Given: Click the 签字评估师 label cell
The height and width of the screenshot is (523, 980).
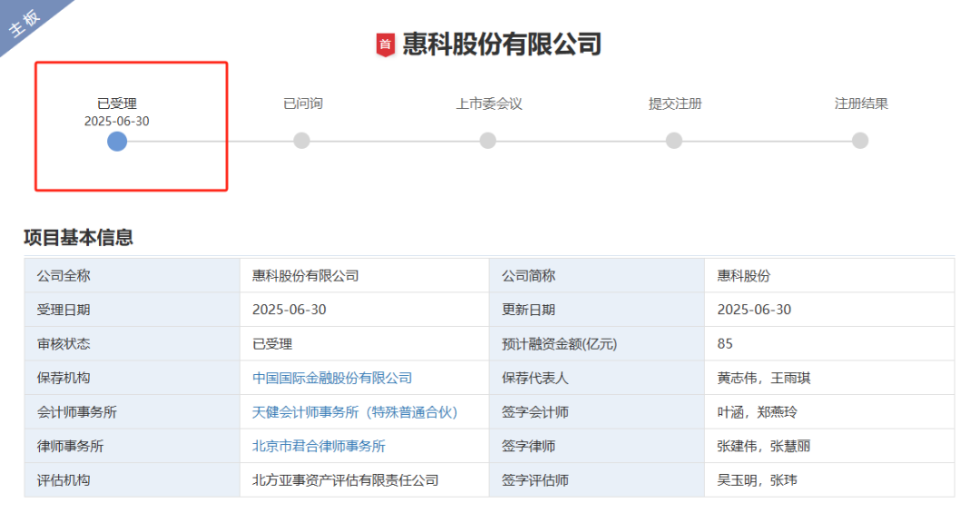Looking at the screenshot, I should [597, 480].
